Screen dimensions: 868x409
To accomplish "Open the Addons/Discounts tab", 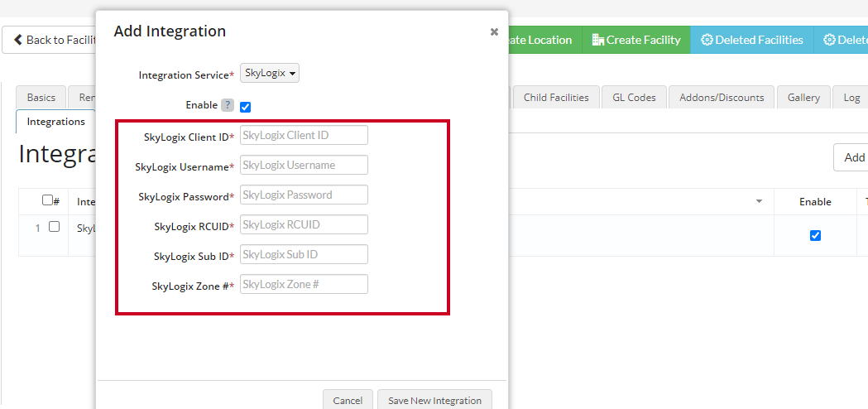I will pyautogui.click(x=722, y=98).
